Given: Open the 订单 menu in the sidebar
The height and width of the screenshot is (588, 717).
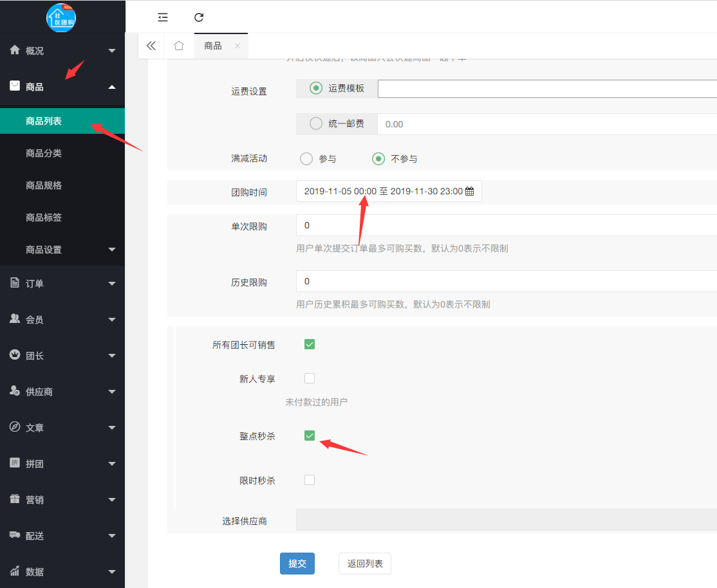Looking at the screenshot, I should click(x=62, y=284).
